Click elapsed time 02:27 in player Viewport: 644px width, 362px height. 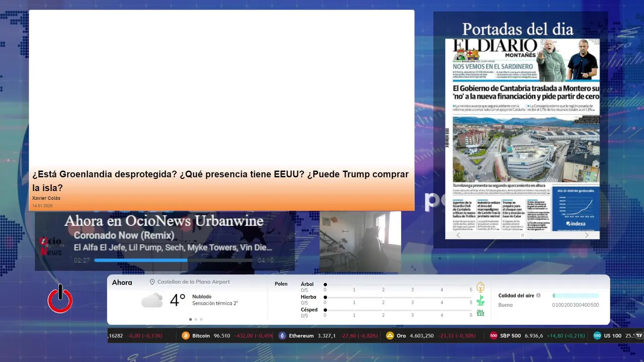82,260
